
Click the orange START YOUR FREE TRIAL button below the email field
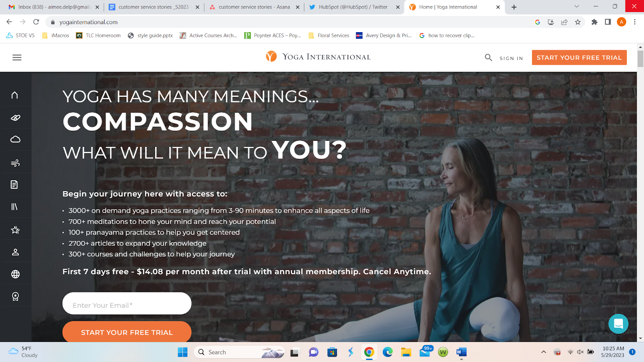pyautogui.click(x=127, y=332)
